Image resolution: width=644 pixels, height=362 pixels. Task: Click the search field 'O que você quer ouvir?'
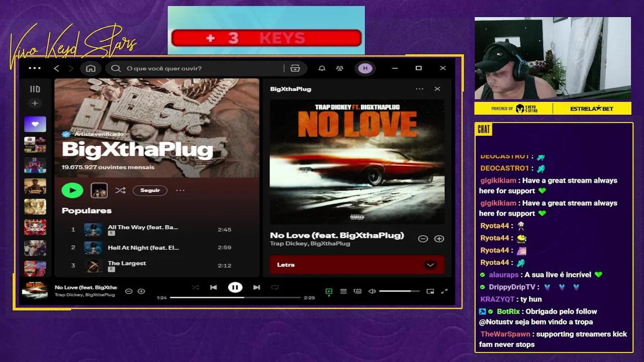pos(201,68)
